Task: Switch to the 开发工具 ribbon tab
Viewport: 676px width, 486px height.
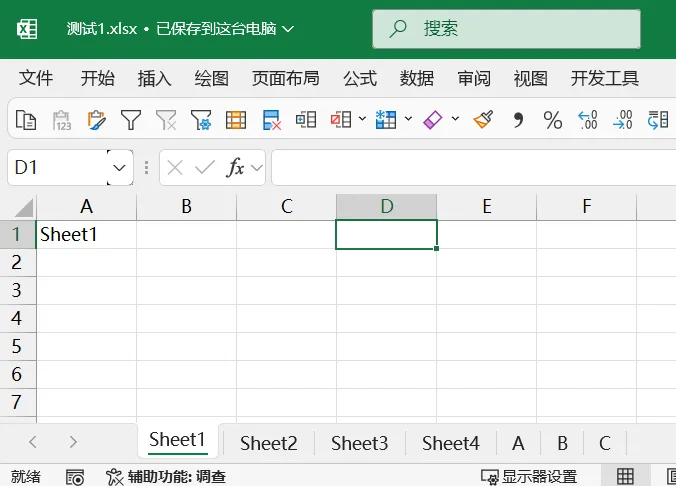Action: click(604, 78)
